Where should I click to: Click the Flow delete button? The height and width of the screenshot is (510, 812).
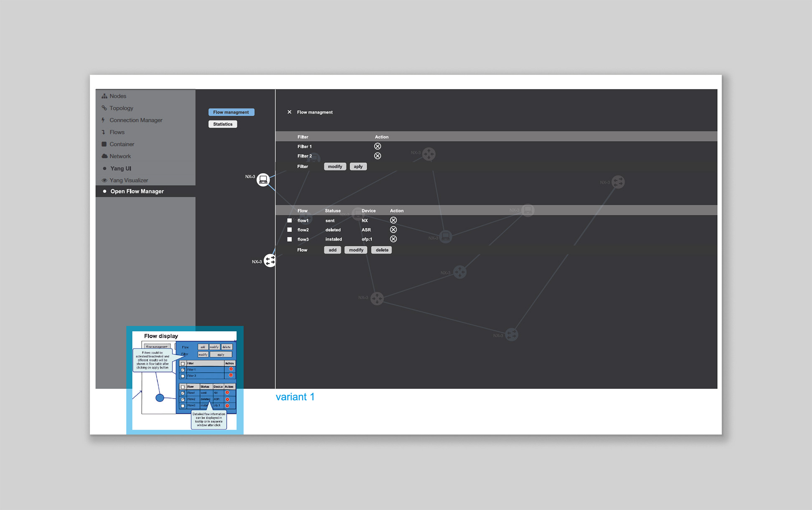click(382, 250)
